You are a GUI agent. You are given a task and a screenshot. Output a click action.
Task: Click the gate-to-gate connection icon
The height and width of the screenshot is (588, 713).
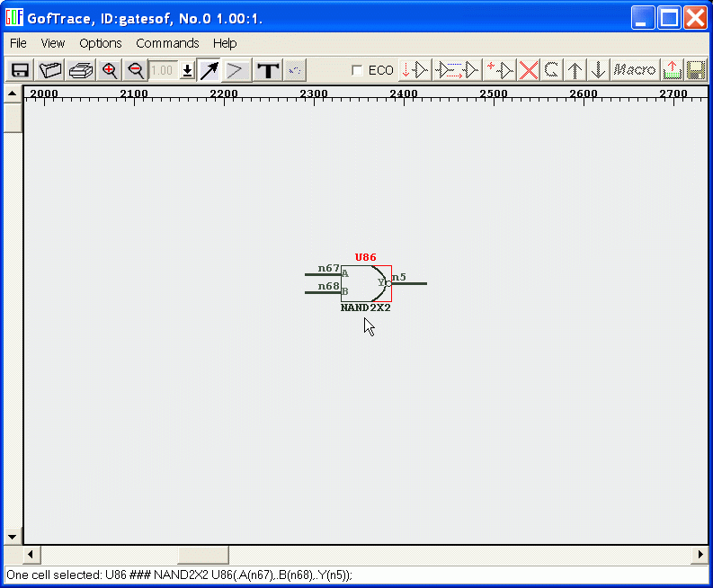pos(457,70)
